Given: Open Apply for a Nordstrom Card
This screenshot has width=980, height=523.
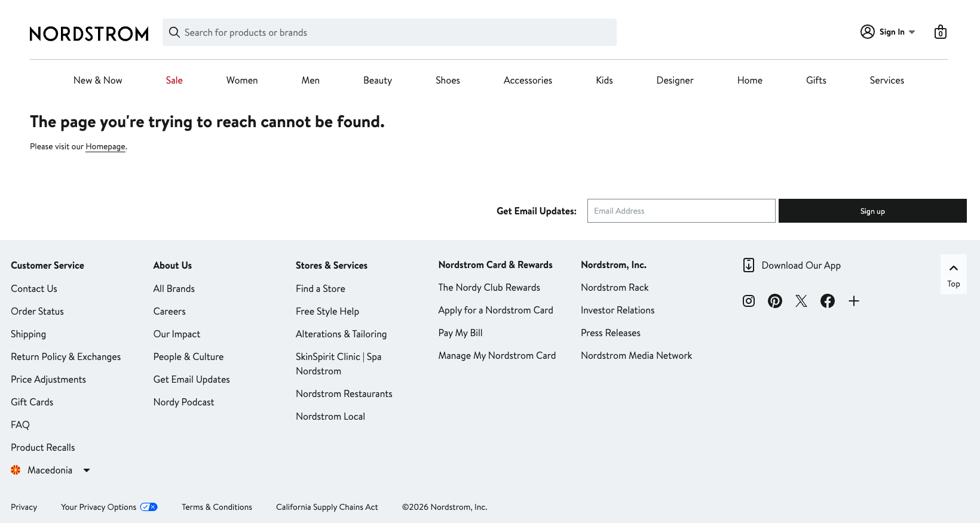Looking at the screenshot, I should 496,310.
